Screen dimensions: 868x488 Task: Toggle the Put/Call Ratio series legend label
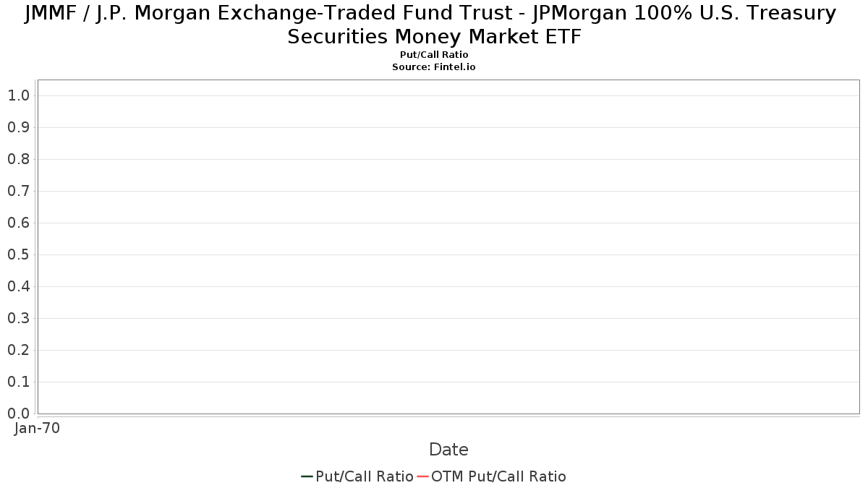point(365,476)
